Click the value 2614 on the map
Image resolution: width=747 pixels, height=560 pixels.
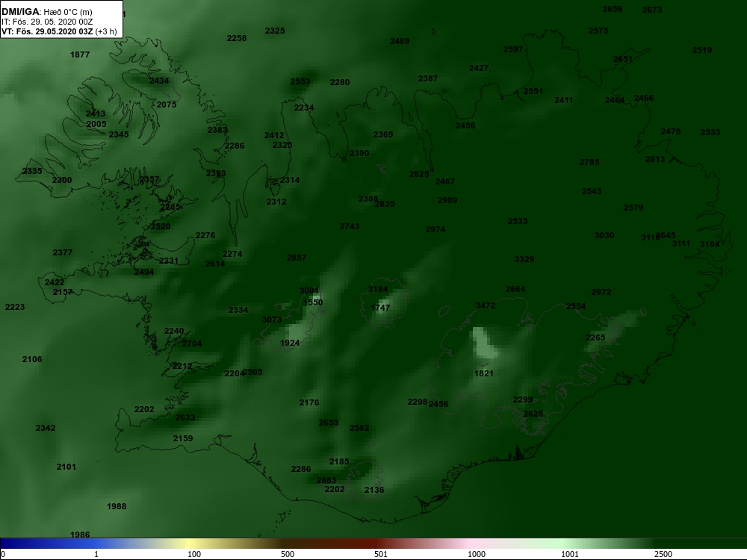click(x=215, y=264)
